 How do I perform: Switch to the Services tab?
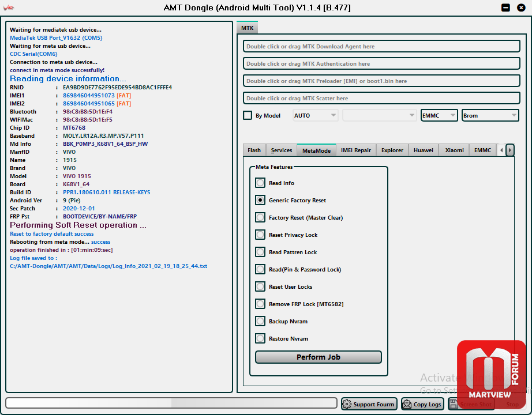pos(281,150)
